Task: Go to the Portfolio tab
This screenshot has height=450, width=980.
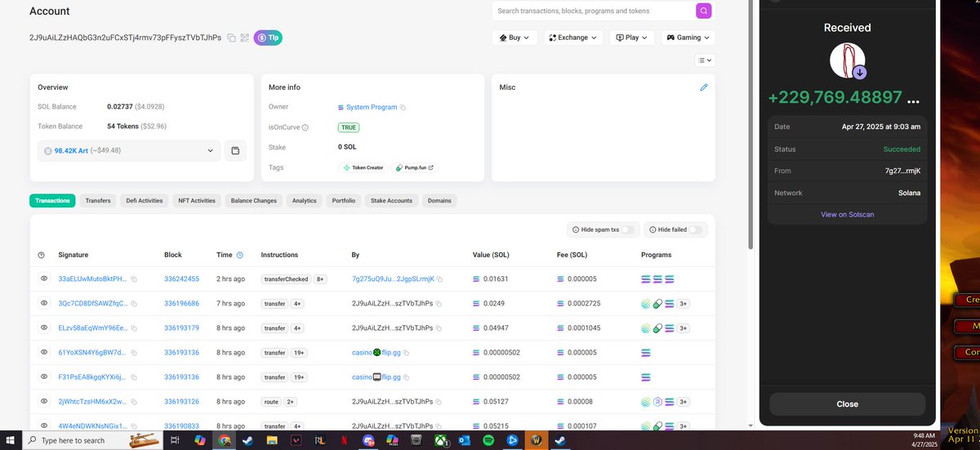Action: coord(344,200)
